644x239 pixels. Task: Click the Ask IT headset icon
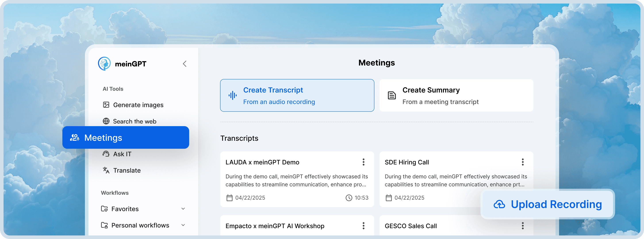coord(106,154)
